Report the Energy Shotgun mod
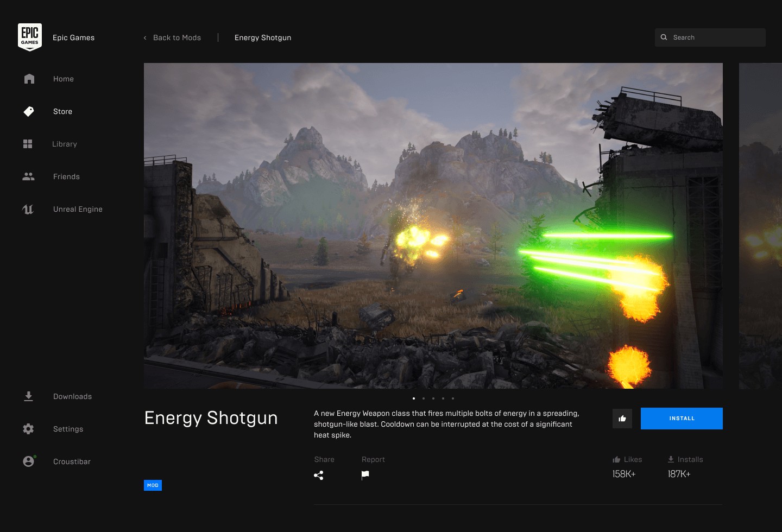 point(365,475)
